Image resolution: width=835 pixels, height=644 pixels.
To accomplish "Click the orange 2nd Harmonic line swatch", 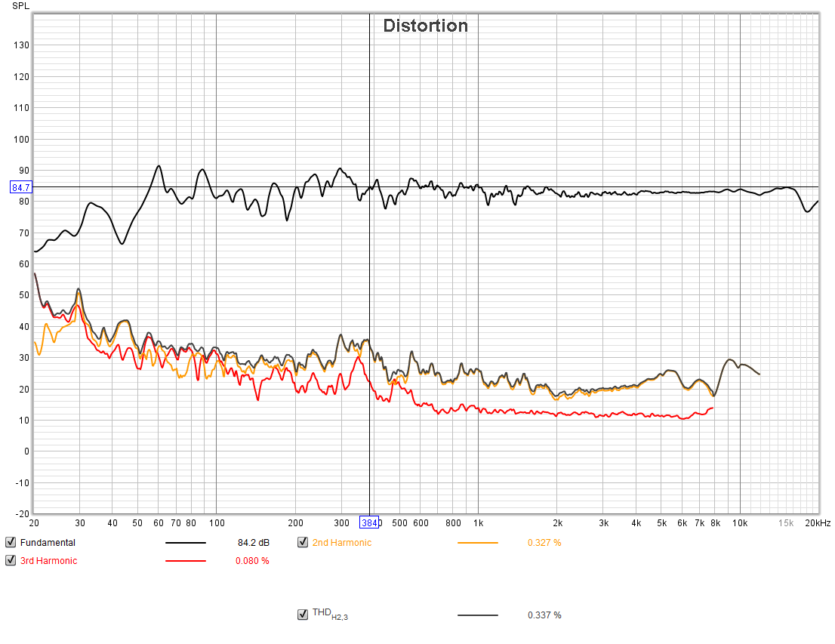I will (478, 543).
